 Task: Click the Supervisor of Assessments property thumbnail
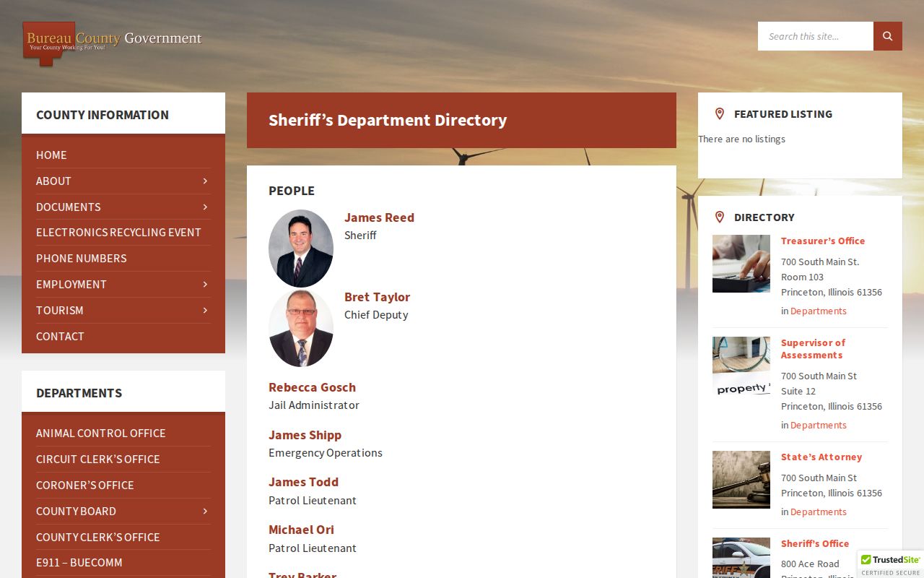(741, 366)
